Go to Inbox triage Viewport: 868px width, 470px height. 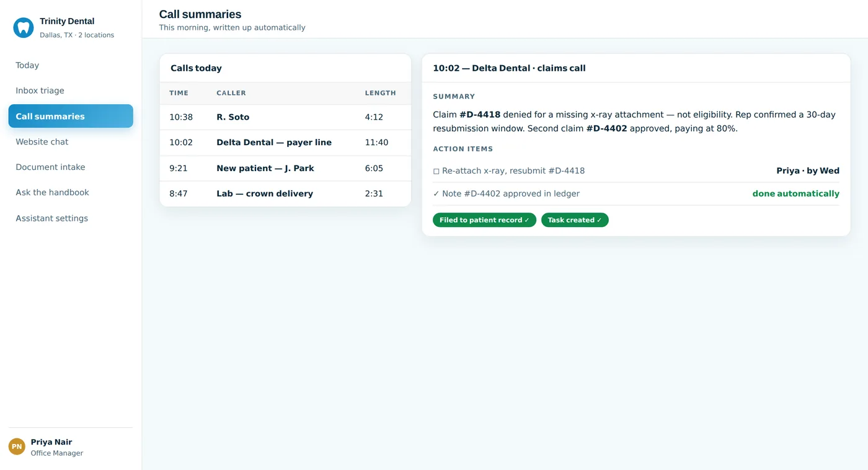point(71,91)
